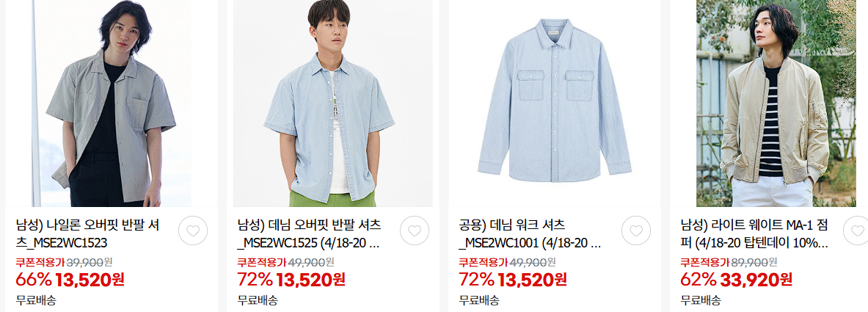Click the struck-through 89,900원 original price

754,261
